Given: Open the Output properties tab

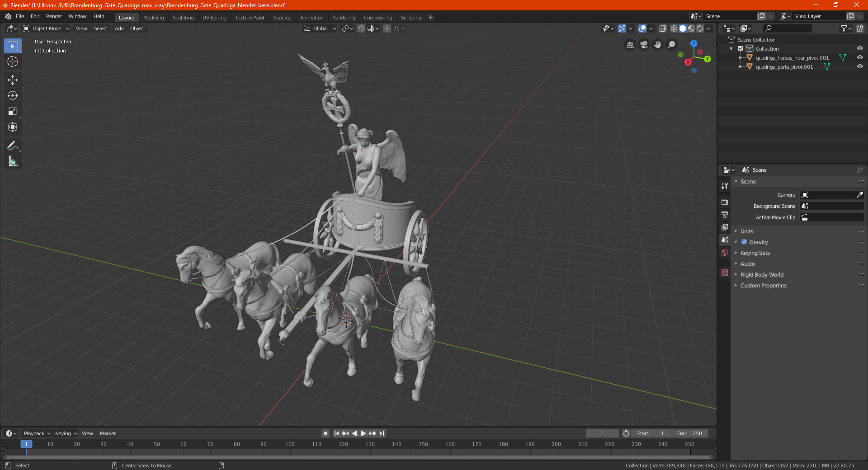Looking at the screenshot, I should 725,214.
